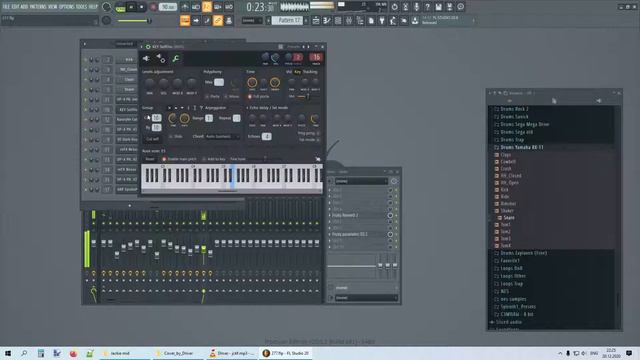
Task: Select the Snare channel in channel rack
Action: click(128, 89)
